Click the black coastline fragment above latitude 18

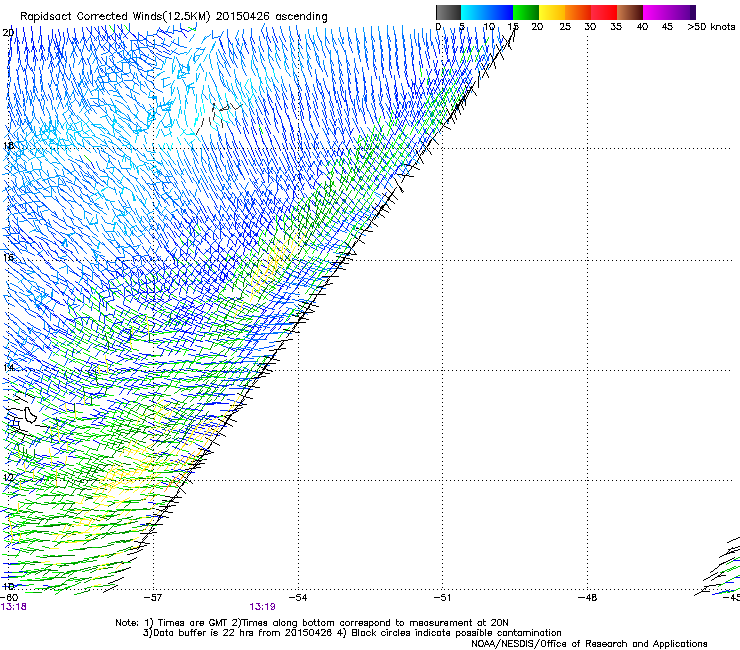(x=219, y=118)
